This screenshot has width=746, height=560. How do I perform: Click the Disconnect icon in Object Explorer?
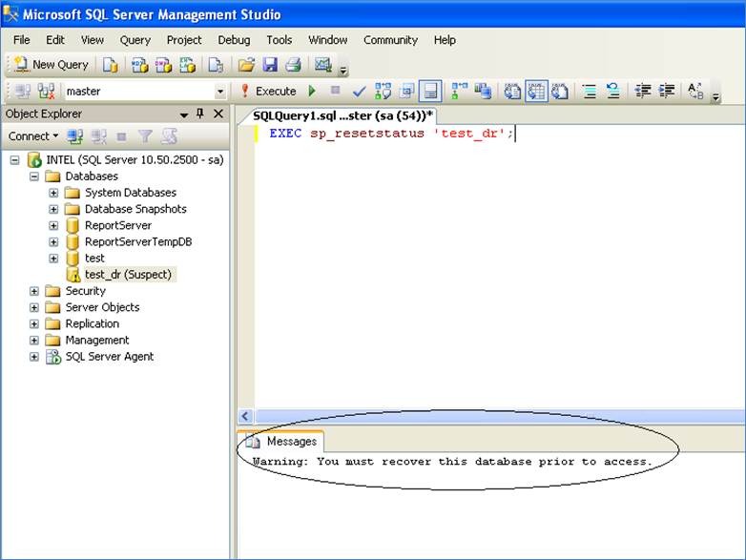(x=98, y=136)
